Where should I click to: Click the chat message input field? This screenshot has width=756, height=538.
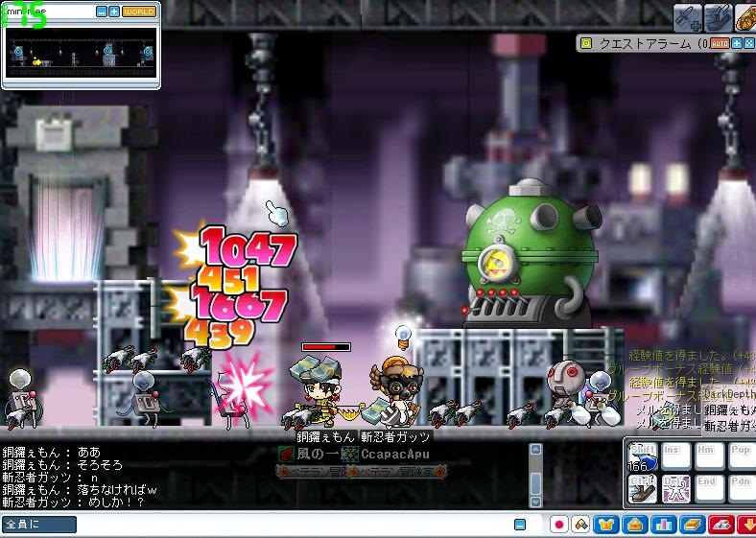click(295, 525)
